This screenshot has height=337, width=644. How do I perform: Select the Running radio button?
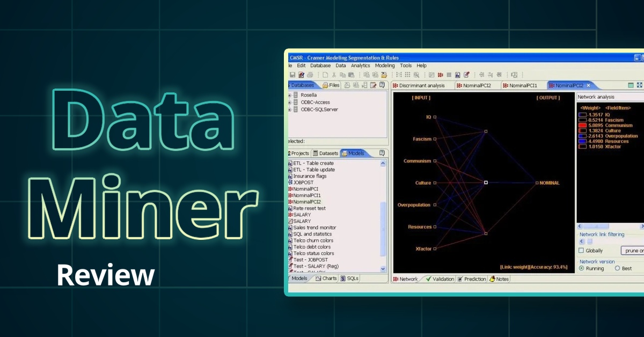tap(581, 268)
